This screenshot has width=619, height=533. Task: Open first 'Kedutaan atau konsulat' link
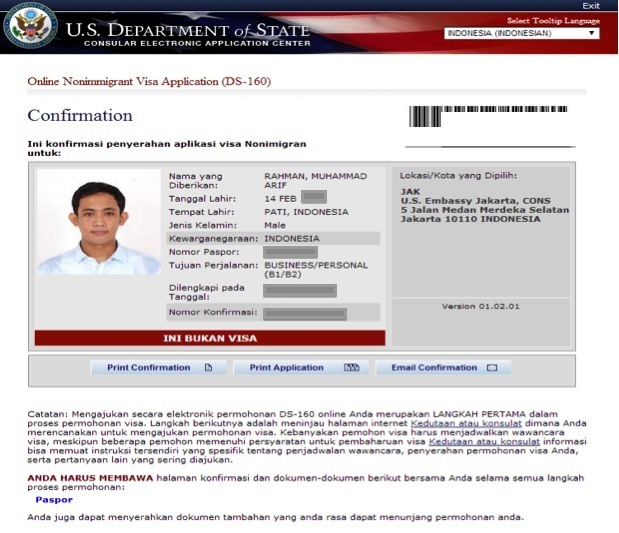coord(453,423)
